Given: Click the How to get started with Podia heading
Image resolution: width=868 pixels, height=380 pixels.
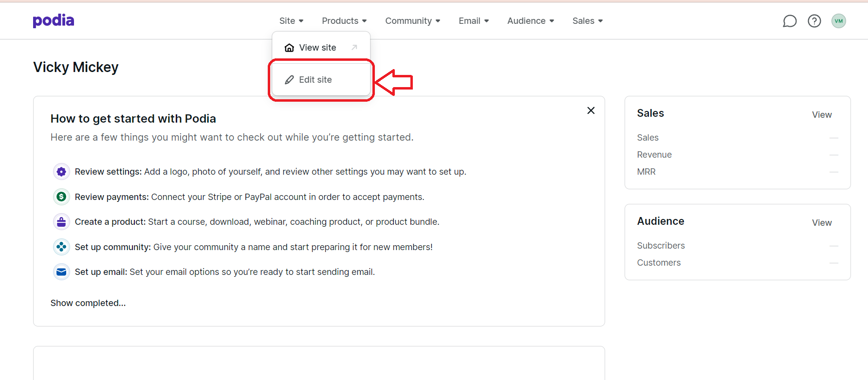Looking at the screenshot, I should [x=133, y=119].
